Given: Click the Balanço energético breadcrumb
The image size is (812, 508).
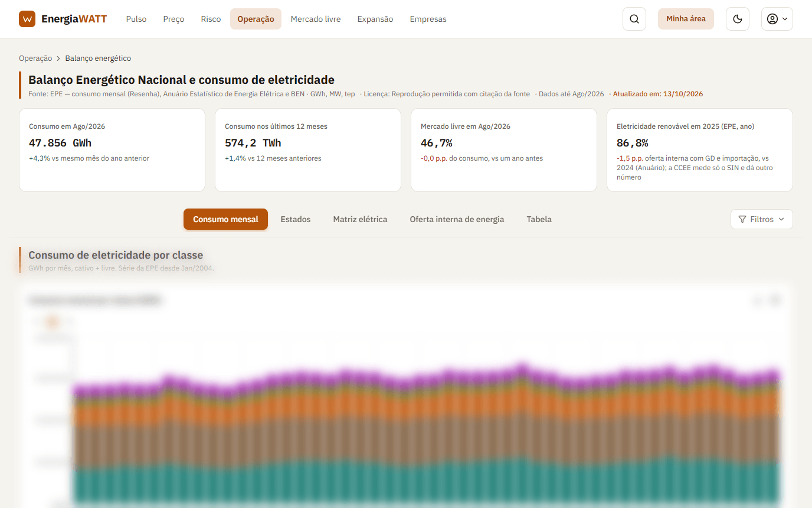Looking at the screenshot, I should point(98,58).
